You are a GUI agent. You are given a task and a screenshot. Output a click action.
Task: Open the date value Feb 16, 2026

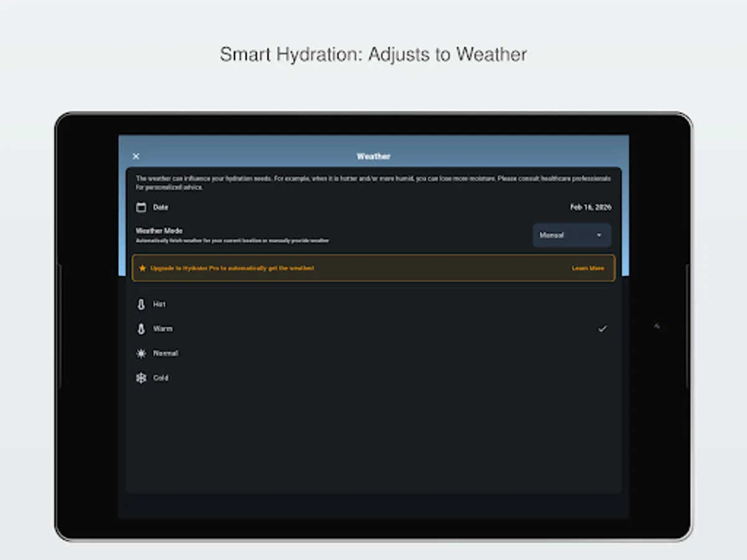[x=591, y=207]
